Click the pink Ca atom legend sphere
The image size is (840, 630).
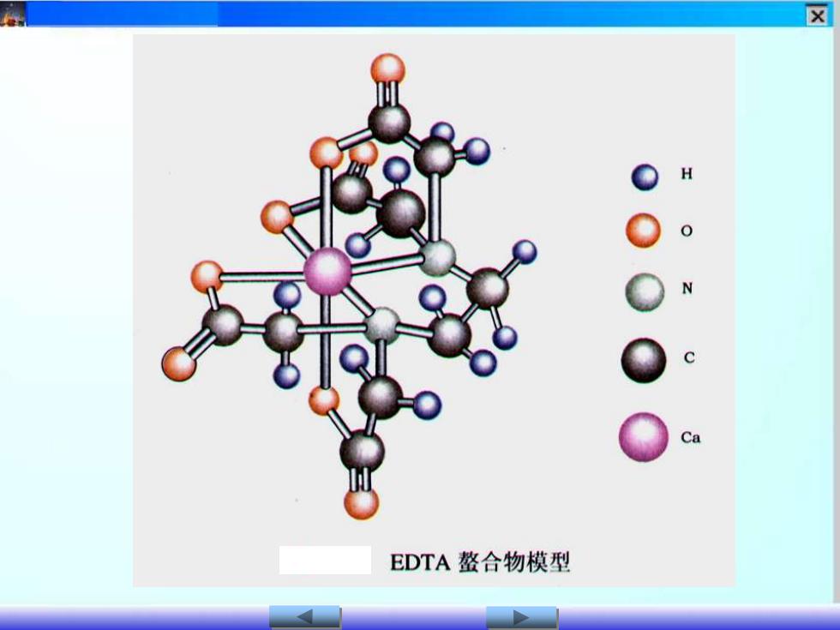coord(644,437)
